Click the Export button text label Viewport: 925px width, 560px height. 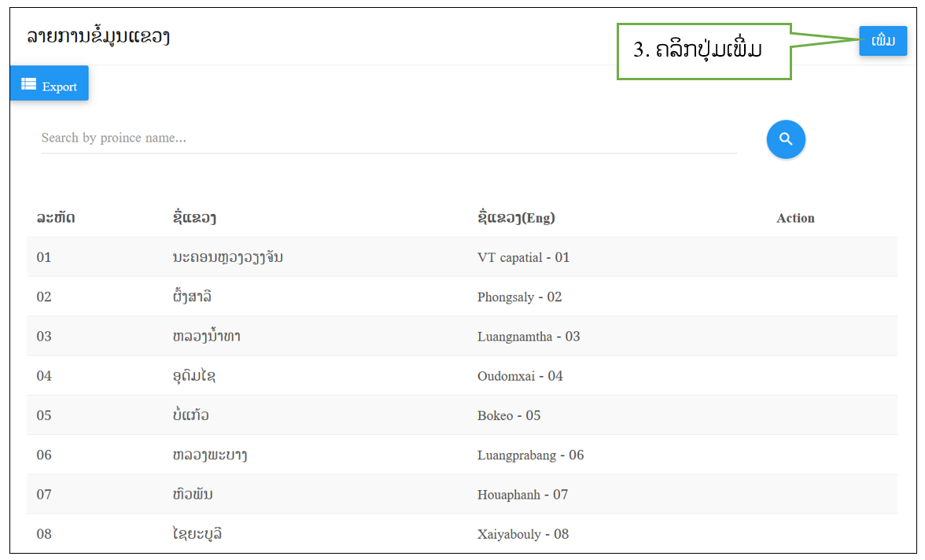(60, 87)
